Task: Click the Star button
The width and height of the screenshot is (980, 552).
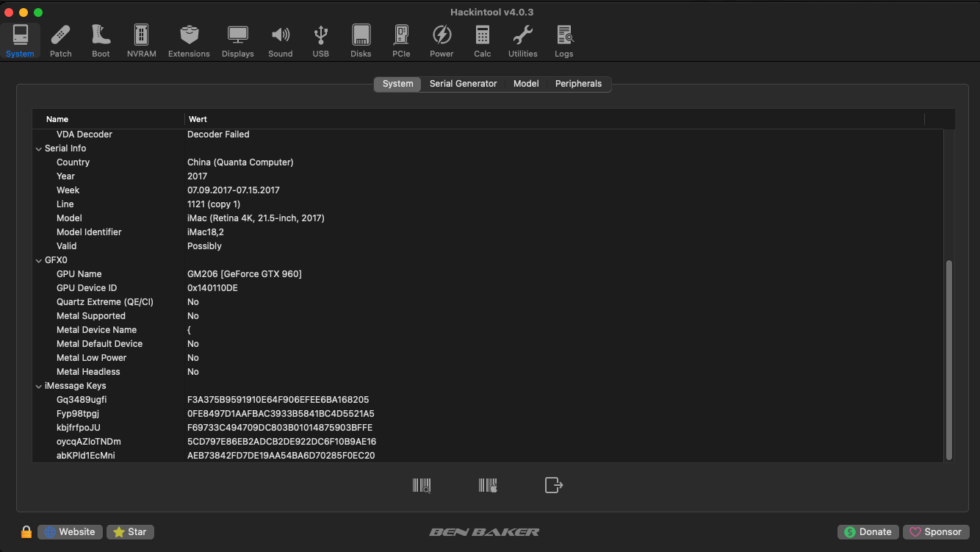Action: [130, 532]
